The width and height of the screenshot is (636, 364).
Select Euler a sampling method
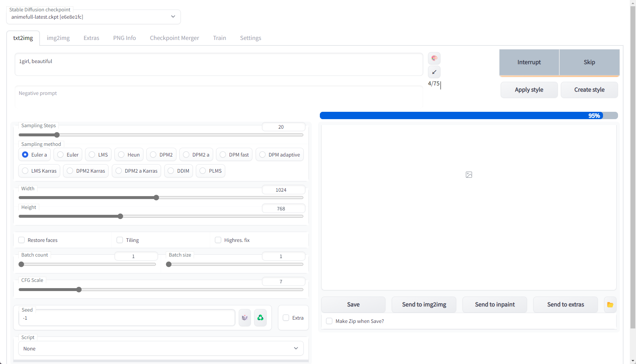pyautogui.click(x=34, y=155)
